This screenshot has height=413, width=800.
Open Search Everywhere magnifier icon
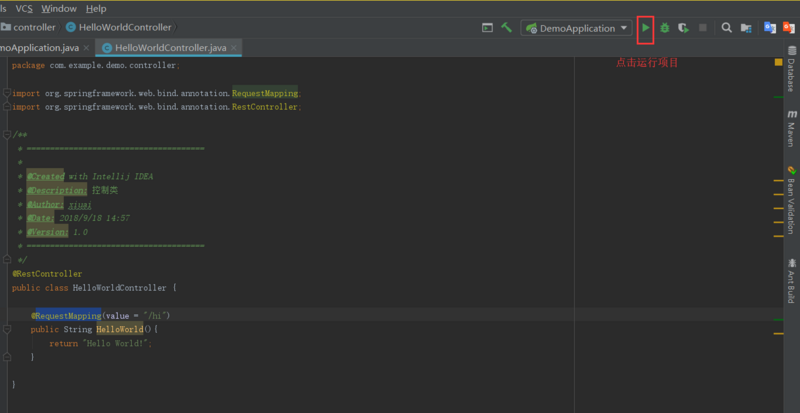click(727, 28)
